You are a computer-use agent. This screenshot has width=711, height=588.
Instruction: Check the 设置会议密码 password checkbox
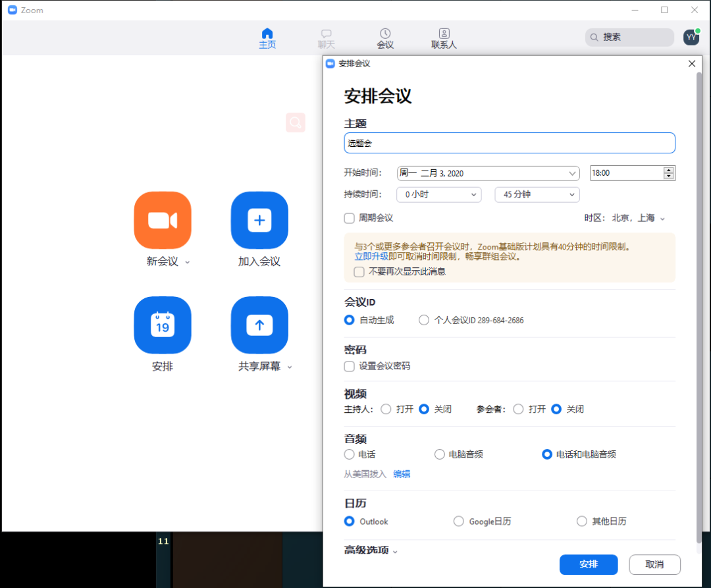pos(350,366)
